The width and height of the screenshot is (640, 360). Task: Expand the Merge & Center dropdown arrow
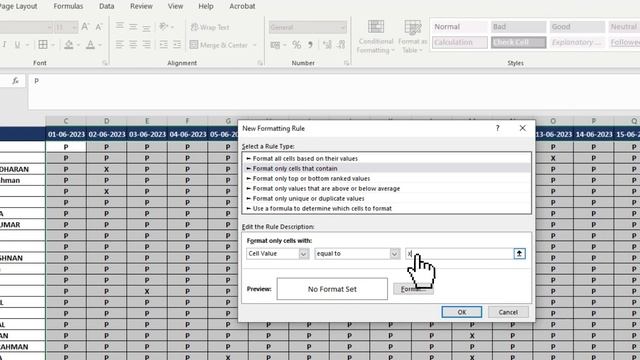tap(255, 45)
